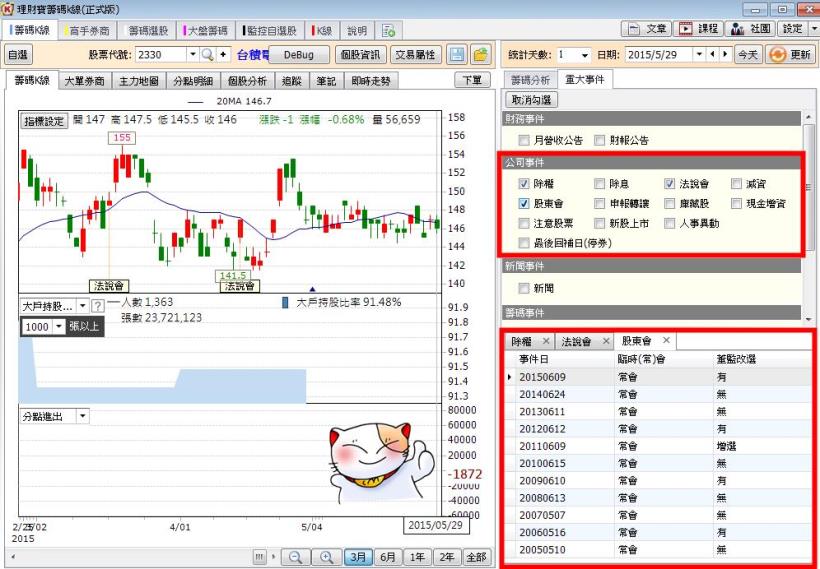Open the 1000 張以上 threshold dropdown

click(59, 326)
